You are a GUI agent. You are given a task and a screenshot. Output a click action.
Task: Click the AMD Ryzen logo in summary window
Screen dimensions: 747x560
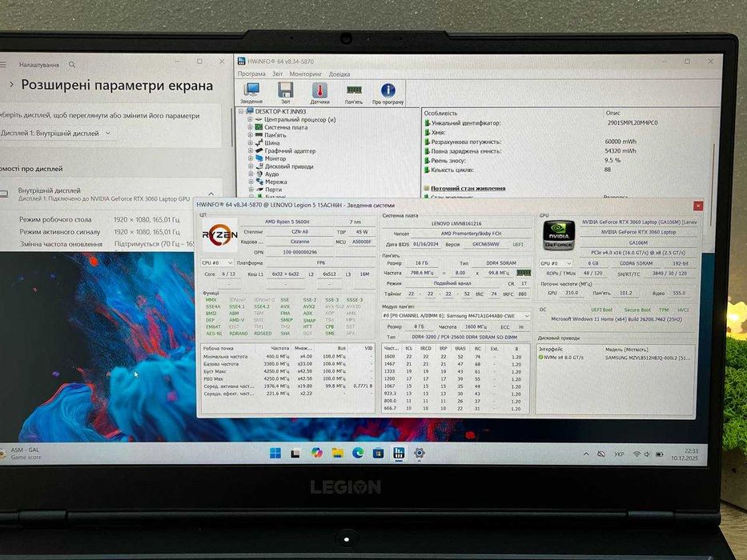coord(219,234)
